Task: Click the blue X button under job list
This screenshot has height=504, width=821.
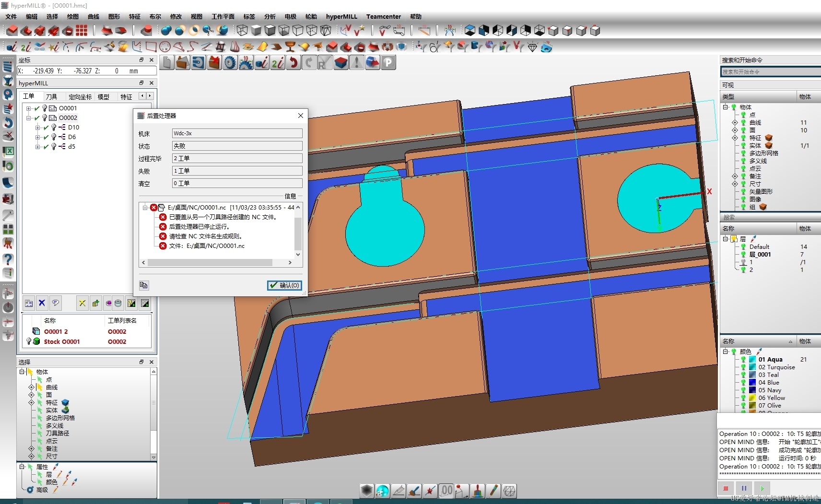Action: [42, 303]
